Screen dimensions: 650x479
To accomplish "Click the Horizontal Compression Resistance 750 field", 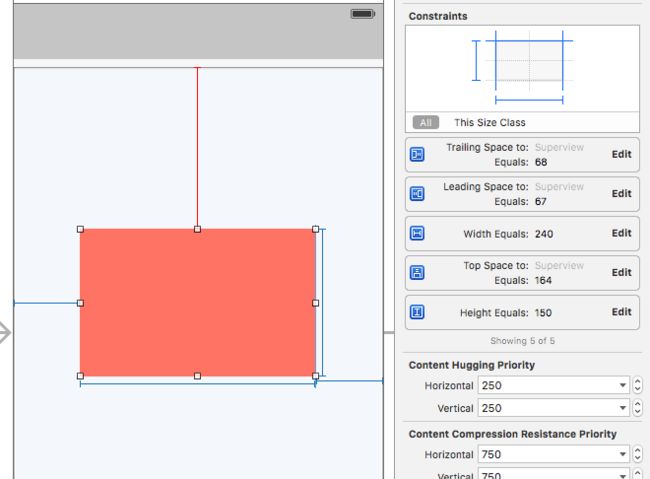I will pyautogui.click(x=553, y=455).
